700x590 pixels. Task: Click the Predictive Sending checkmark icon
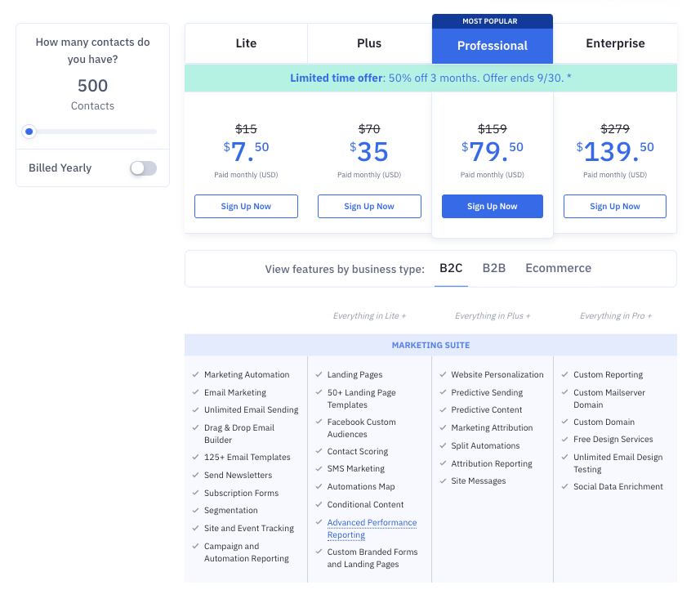pos(443,392)
